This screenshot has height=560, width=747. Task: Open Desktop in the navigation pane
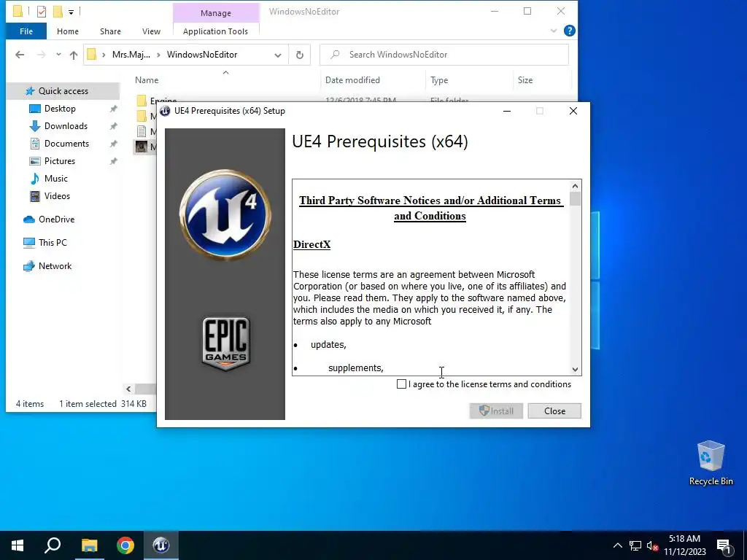point(60,109)
